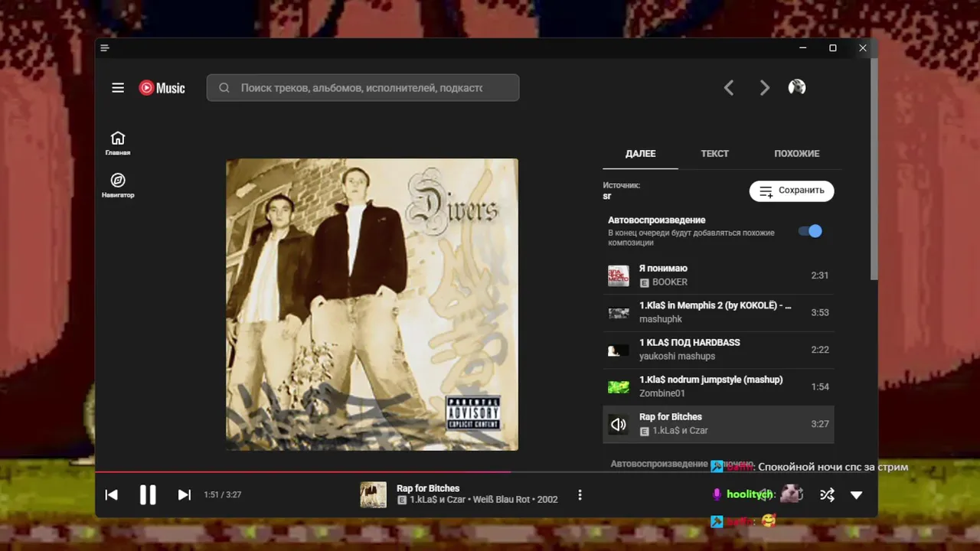Play 1.Kla$ nodrum jumpstyle mashup
Screen dimensions: 980x551
[x=710, y=380]
